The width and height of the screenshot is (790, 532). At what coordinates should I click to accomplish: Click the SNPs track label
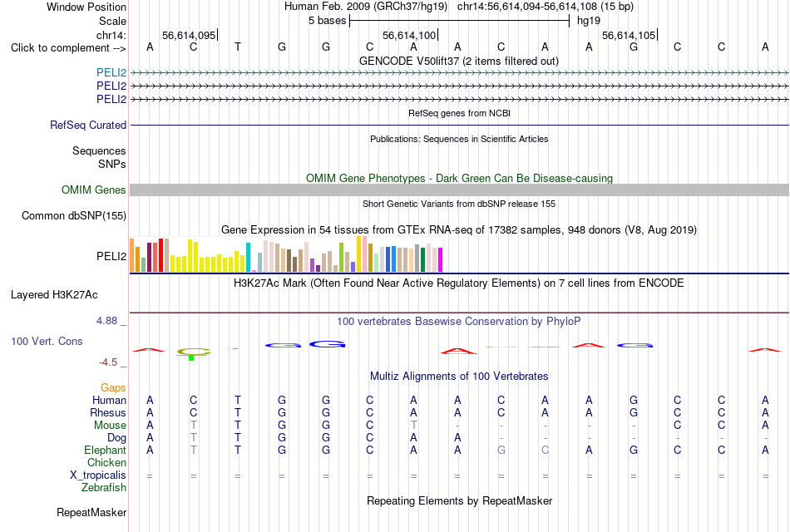pos(112,165)
